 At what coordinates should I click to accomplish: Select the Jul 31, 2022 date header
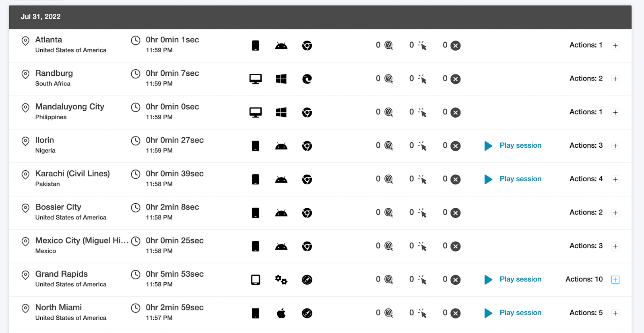pyautogui.click(x=41, y=17)
